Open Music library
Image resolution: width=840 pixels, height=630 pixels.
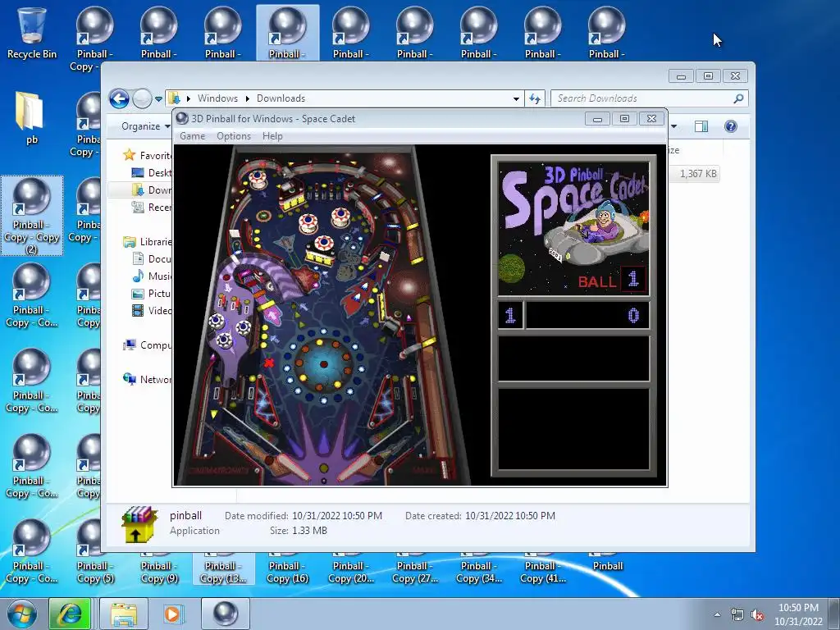[152, 276]
